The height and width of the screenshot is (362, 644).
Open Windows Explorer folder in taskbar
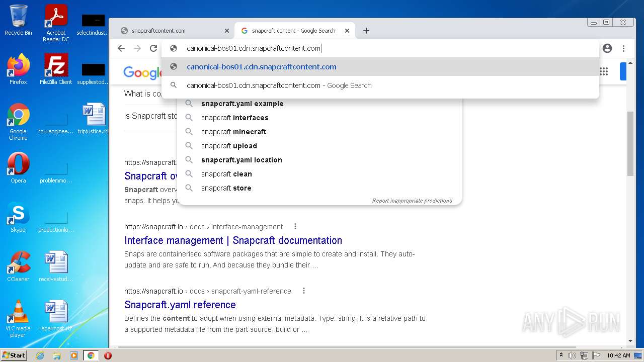[x=57, y=355]
